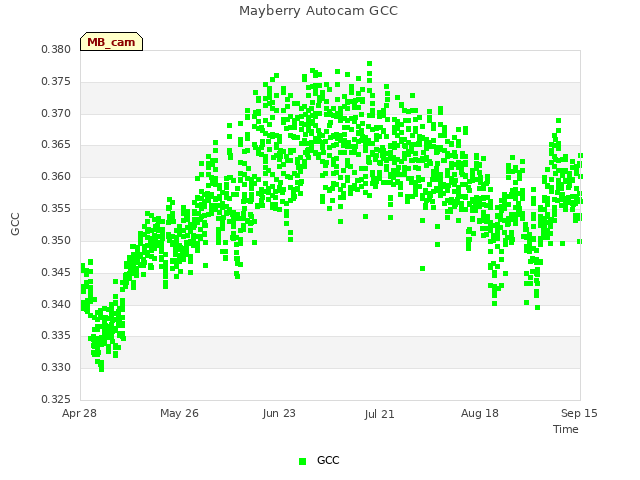
Task: Click the 0.340 y-axis tick label
Action: [x=56, y=304]
